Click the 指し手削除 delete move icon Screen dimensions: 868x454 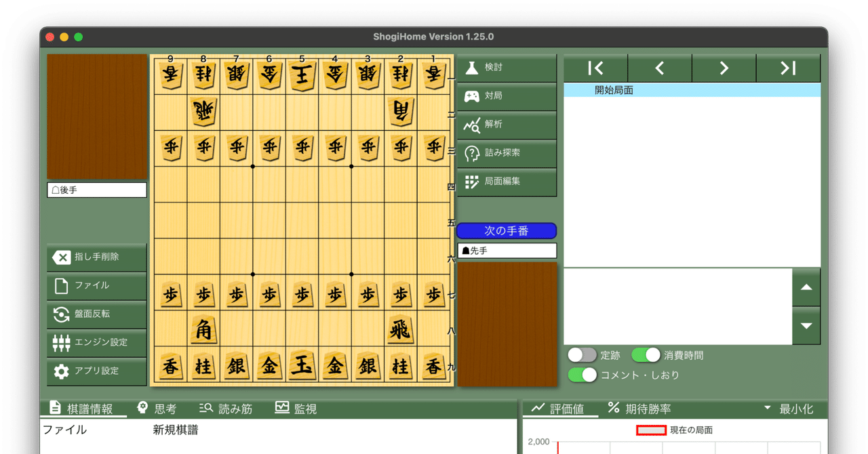coord(96,258)
